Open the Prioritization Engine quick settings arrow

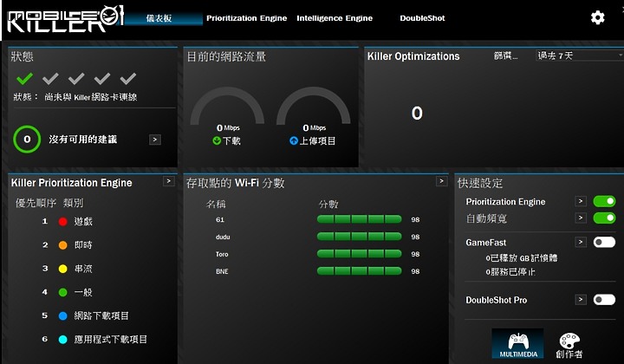click(x=581, y=201)
